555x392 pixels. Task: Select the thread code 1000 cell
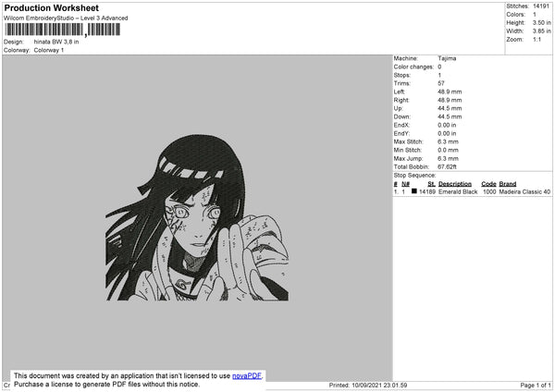489,191
